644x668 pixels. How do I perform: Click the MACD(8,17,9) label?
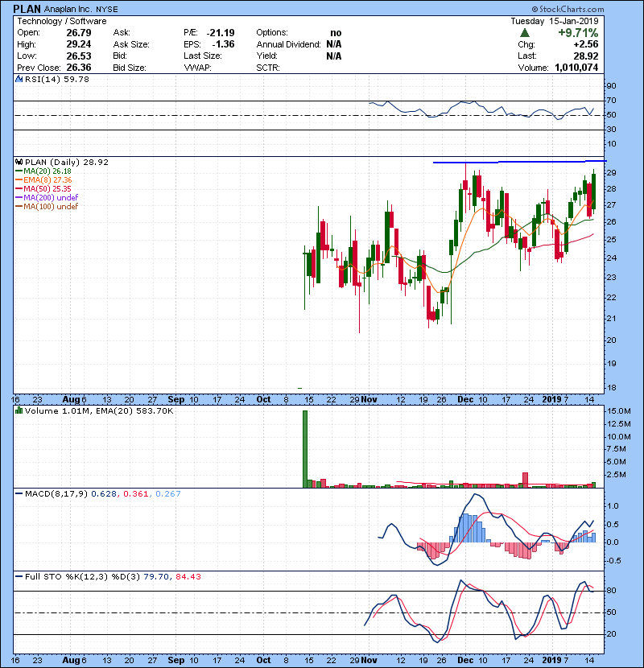point(56,494)
